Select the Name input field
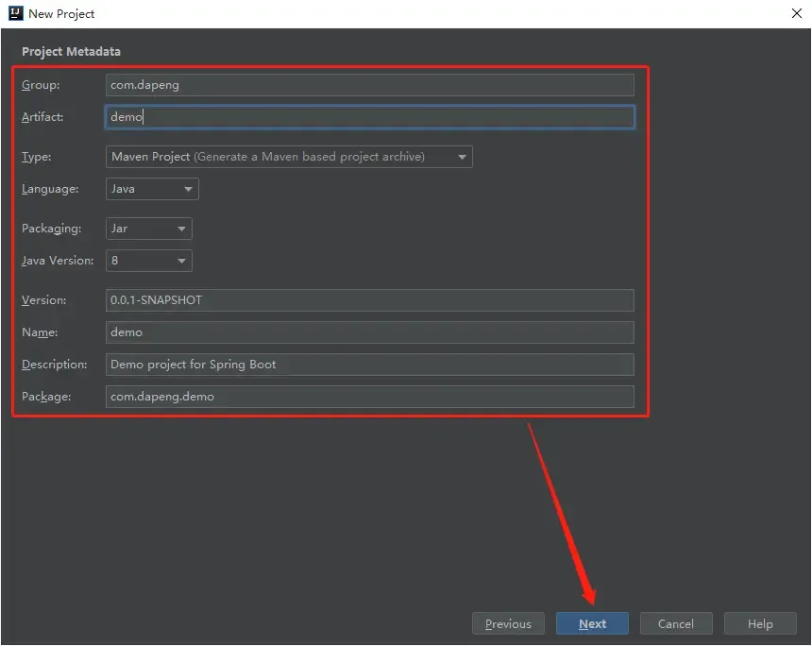 coord(369,332)
